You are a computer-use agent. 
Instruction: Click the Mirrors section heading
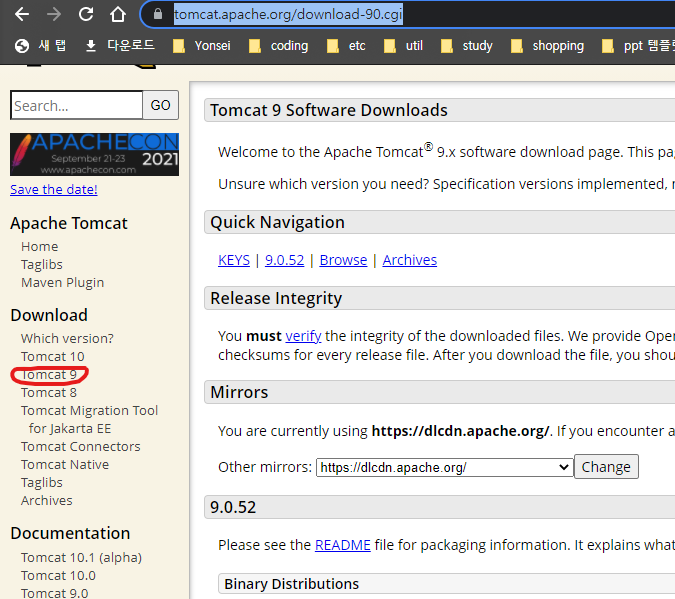(x=239, y=392)
